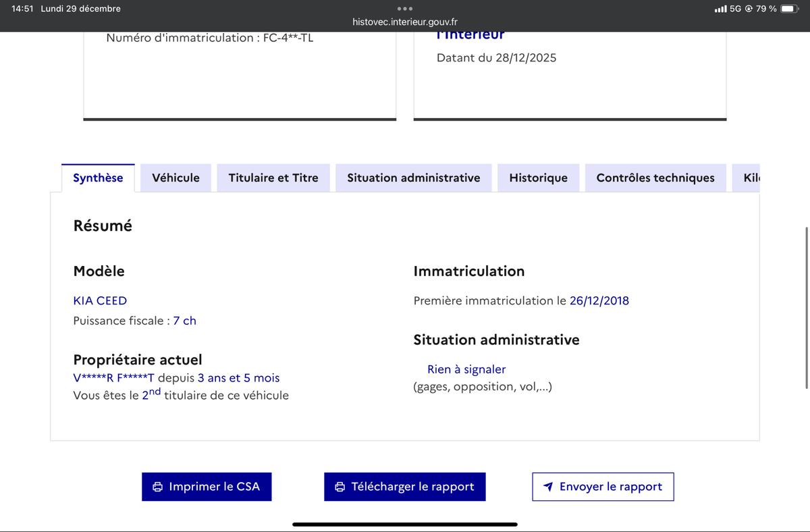Click printer icon on Télécharger le rapport

click(x=340, y=487)
